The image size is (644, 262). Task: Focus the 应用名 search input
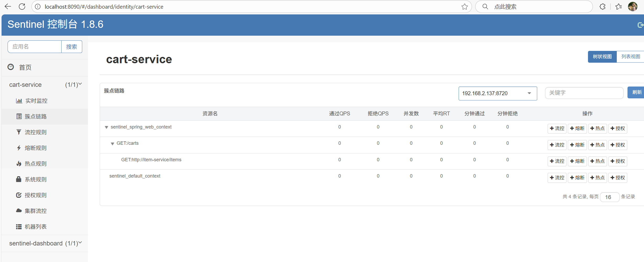[35, 47]
